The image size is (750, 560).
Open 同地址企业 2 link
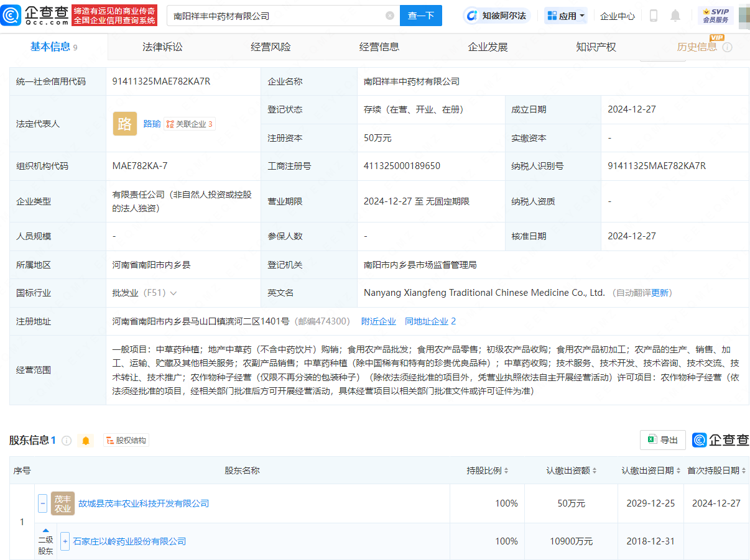430,321
